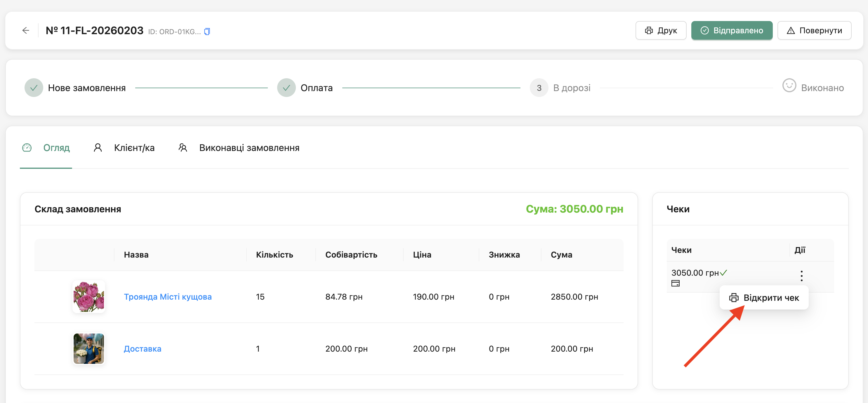Click step 3 circle for В дорозі
Screen dimensions: 868x403
point(539,88)
